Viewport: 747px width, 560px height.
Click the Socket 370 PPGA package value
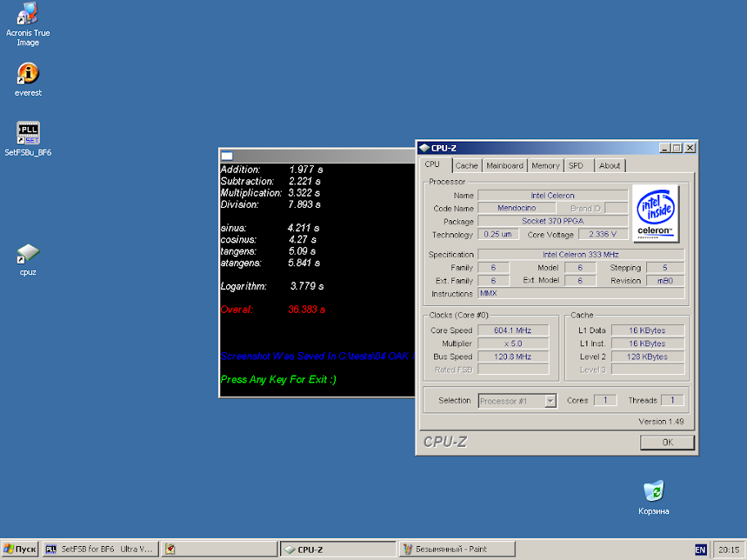[553, 221]
